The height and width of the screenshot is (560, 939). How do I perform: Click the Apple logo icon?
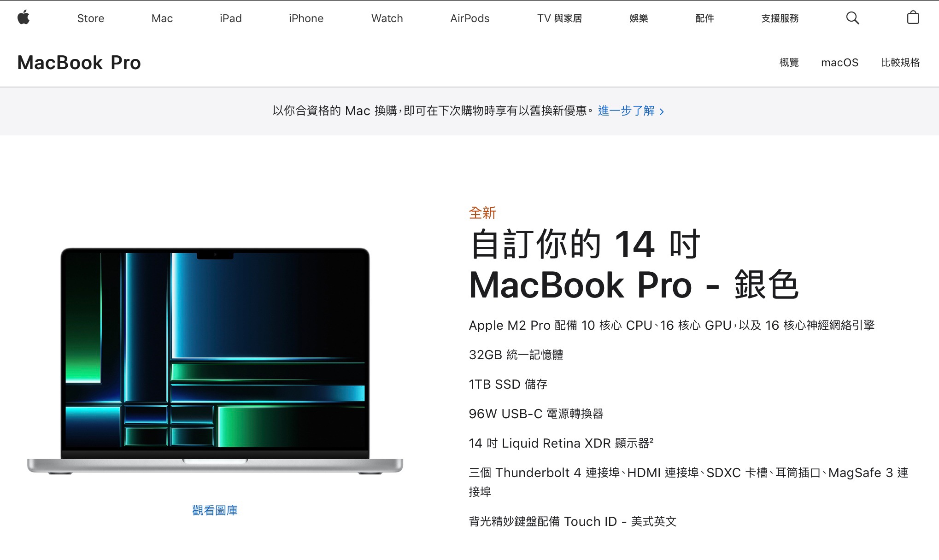23,18
